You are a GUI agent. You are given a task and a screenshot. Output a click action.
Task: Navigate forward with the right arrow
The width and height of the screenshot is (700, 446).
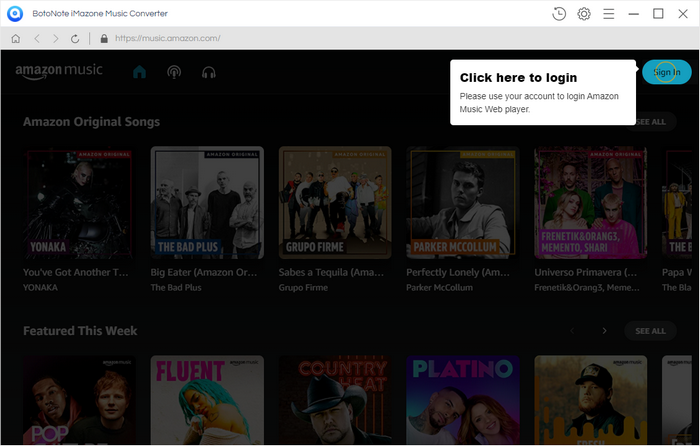tap(55, 38)
